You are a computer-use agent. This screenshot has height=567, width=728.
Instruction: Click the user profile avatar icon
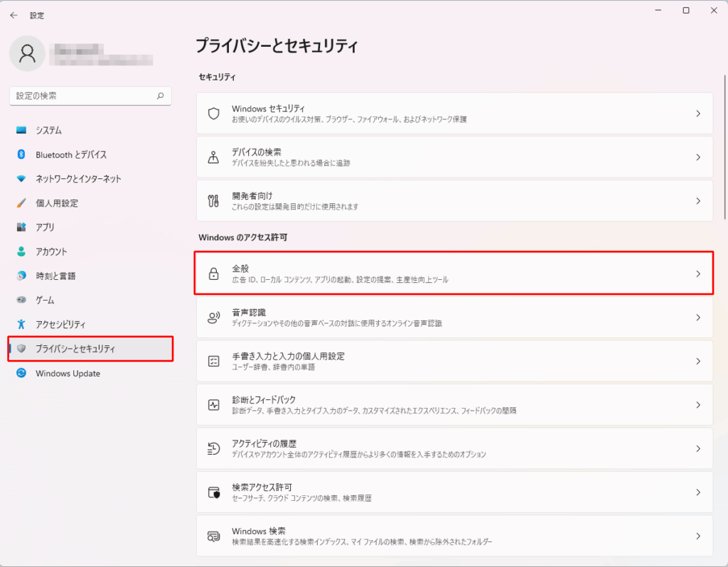tap(28, 53)
